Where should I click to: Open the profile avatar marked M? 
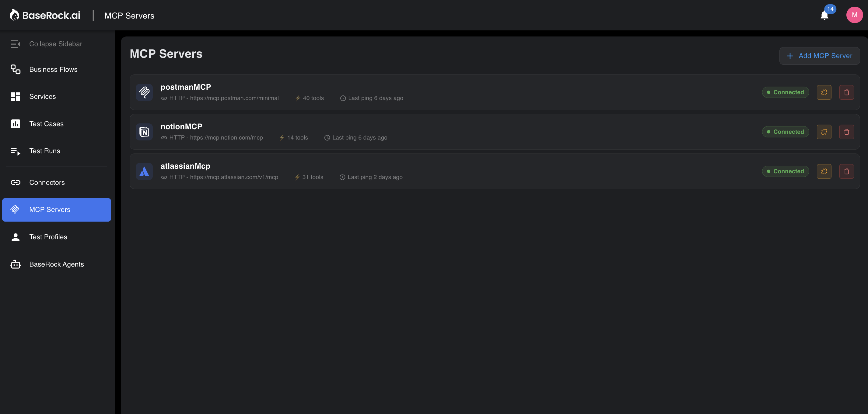tap(855, 15)
